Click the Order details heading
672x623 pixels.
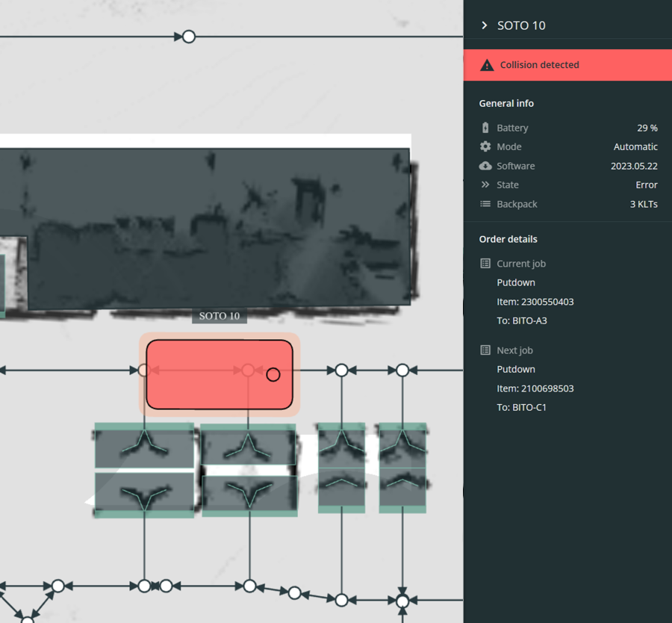click(508, 239)
